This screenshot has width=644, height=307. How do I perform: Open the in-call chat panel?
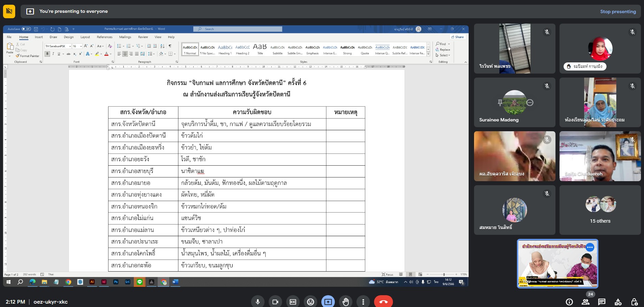tap(601, 302)
